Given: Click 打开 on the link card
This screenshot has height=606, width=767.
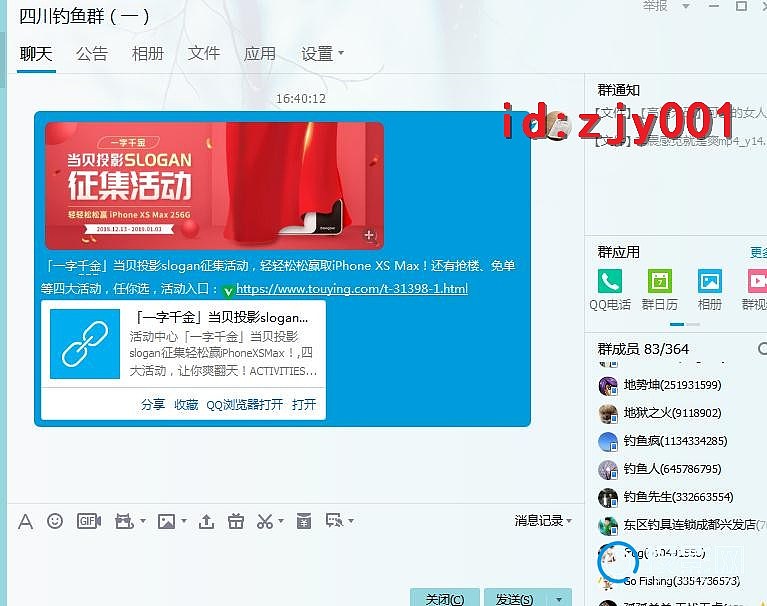Looking at the screenshot, I should pos(304,404).
